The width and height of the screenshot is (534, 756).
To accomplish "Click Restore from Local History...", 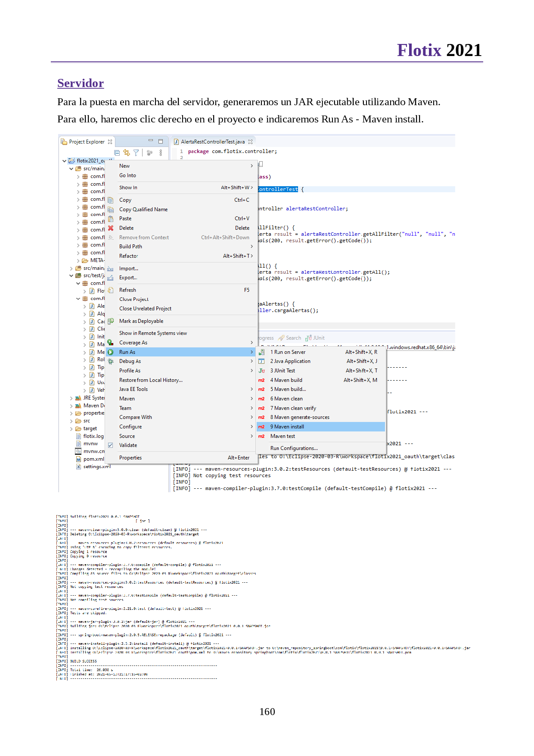I will (x=182, y=380).
